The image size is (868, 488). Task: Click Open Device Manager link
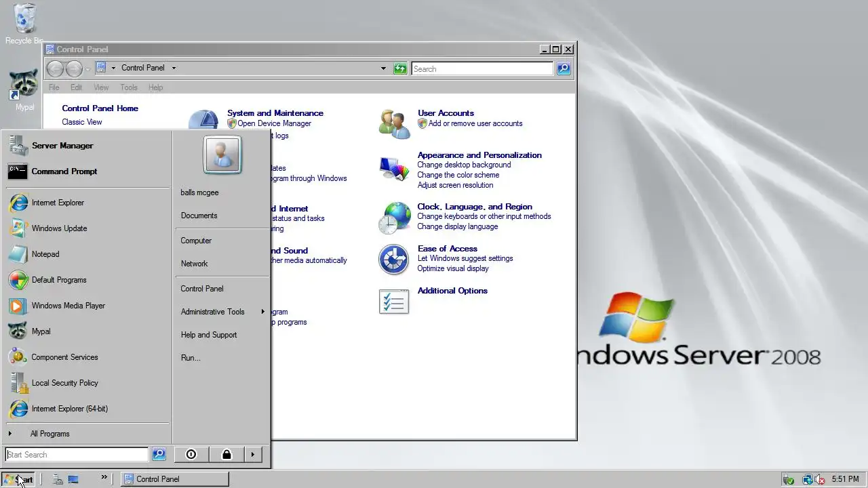point(274,123)
